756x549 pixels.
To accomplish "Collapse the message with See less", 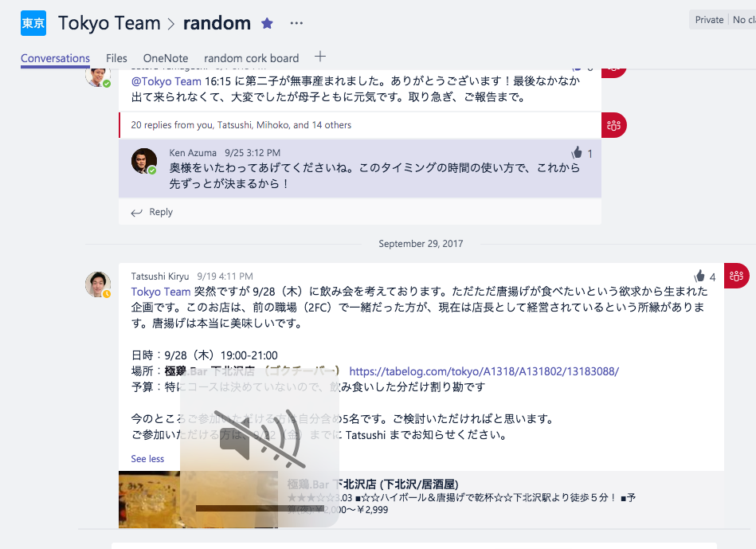I will tap(147, 459).
